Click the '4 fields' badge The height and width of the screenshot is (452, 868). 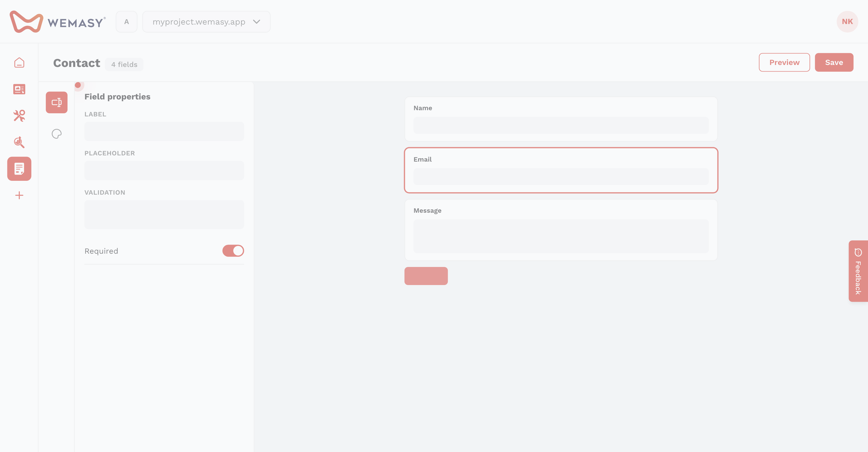(x=124, y=64)
